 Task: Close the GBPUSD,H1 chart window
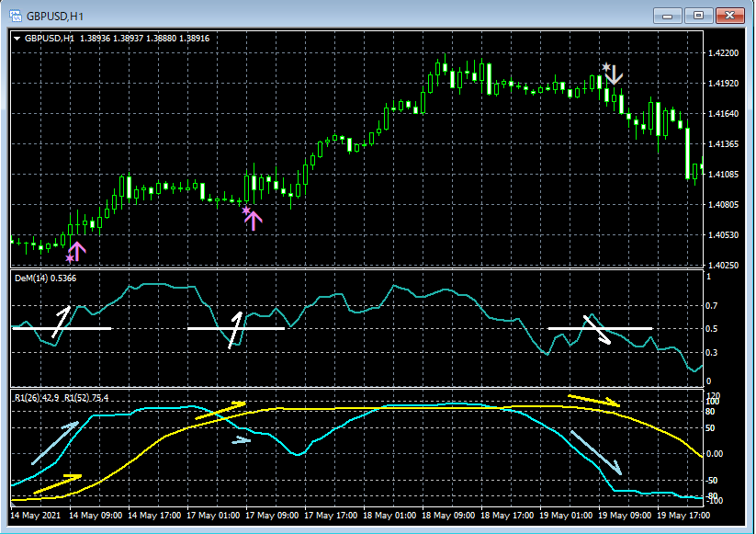(x=729, y=16)
